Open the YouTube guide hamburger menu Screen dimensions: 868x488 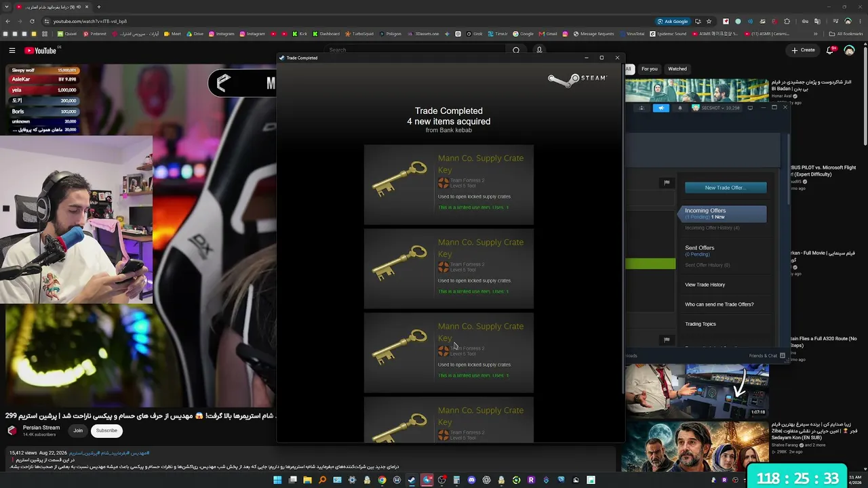pyautogui.click(x=12, y=50)
